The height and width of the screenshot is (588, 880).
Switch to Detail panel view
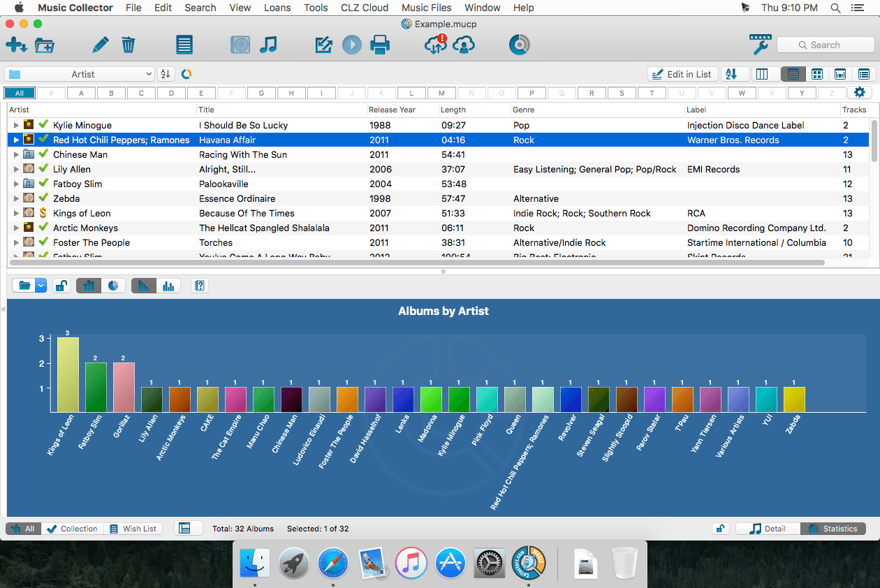(768, 529)
